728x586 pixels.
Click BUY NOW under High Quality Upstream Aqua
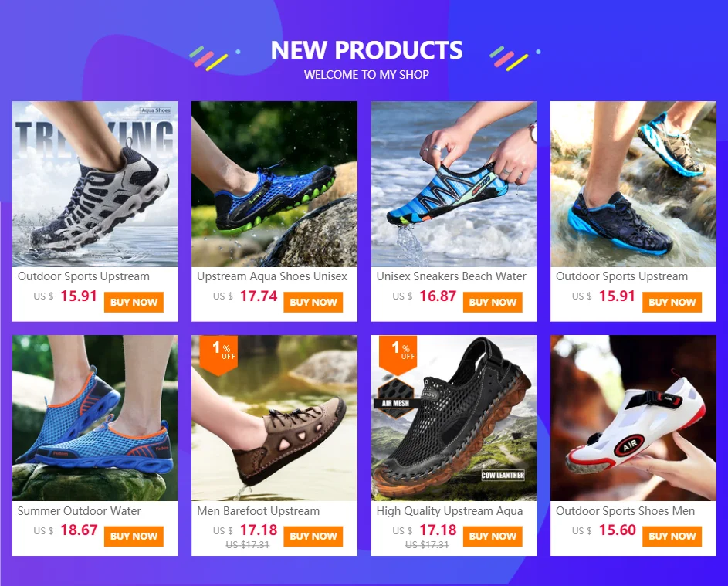(493, 537)
